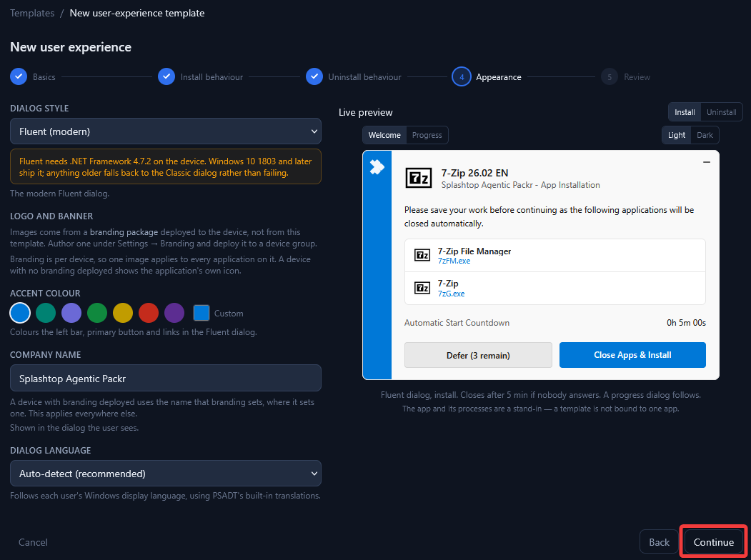Pick the blue accent colour
This screenshot has width=751, height=560.
tap(20, 313)
